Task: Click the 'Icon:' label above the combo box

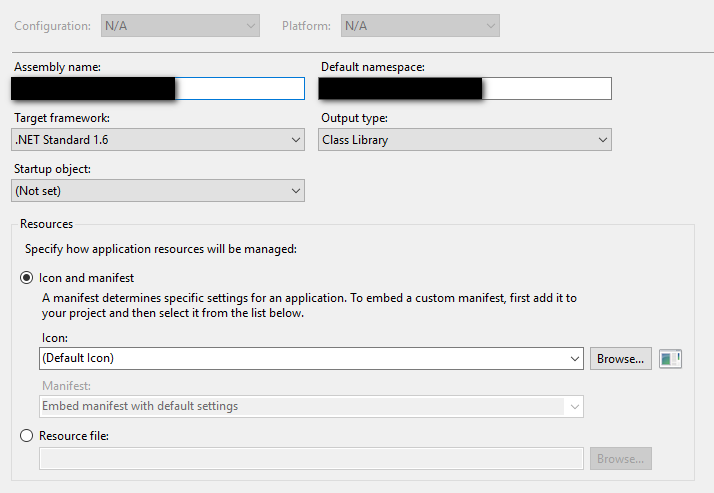Action: click(55, 338)
